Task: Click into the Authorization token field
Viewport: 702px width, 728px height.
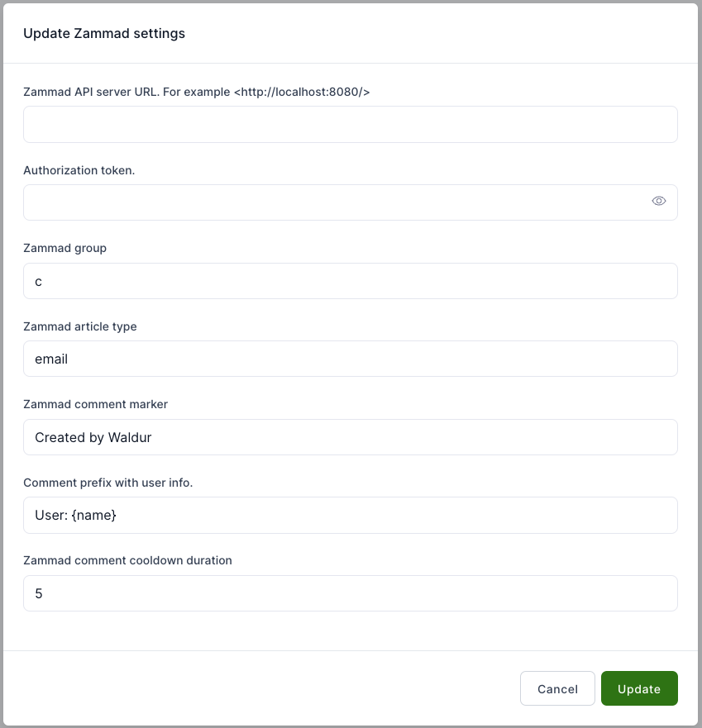Action: pos(331,202)
